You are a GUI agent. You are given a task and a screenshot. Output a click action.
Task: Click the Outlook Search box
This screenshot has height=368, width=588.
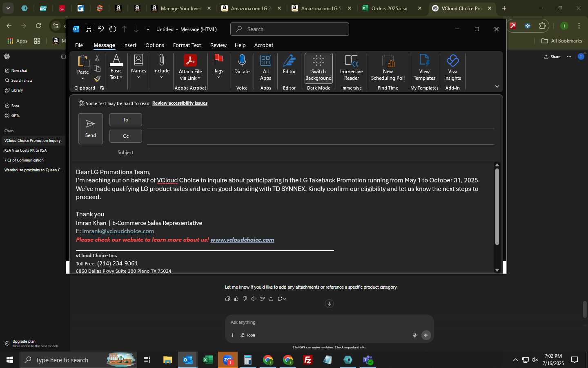point(290,29)
